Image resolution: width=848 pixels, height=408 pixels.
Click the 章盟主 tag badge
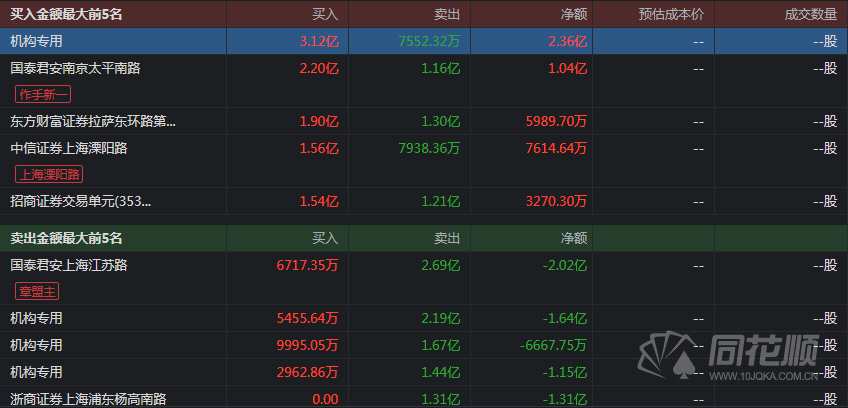38,292
